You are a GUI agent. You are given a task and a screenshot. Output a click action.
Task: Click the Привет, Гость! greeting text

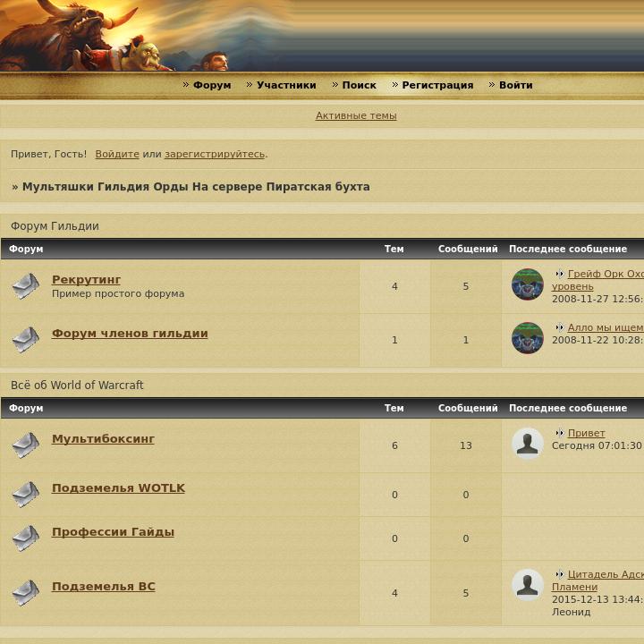(48, 154)
